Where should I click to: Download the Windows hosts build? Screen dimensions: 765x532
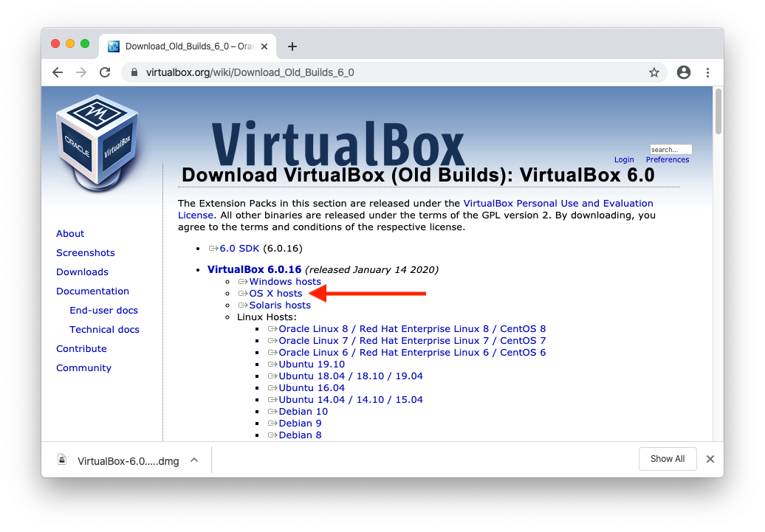(285, 281)
